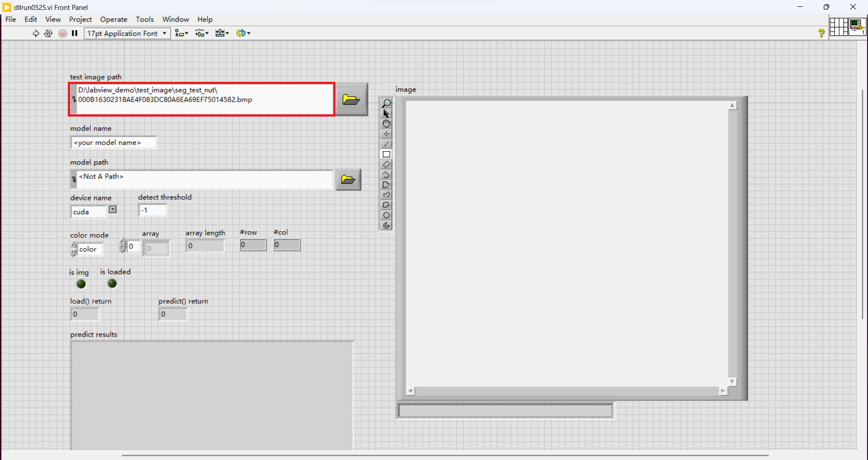Select the Broken Line tool
This screenshot has width=868, height=460.
(x=386, y=174)
